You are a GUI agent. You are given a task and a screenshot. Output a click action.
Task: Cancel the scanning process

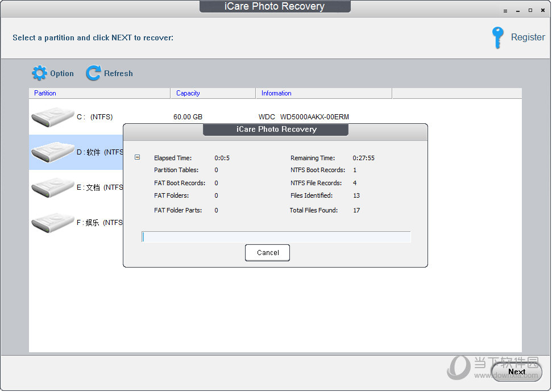click(268, 253)
